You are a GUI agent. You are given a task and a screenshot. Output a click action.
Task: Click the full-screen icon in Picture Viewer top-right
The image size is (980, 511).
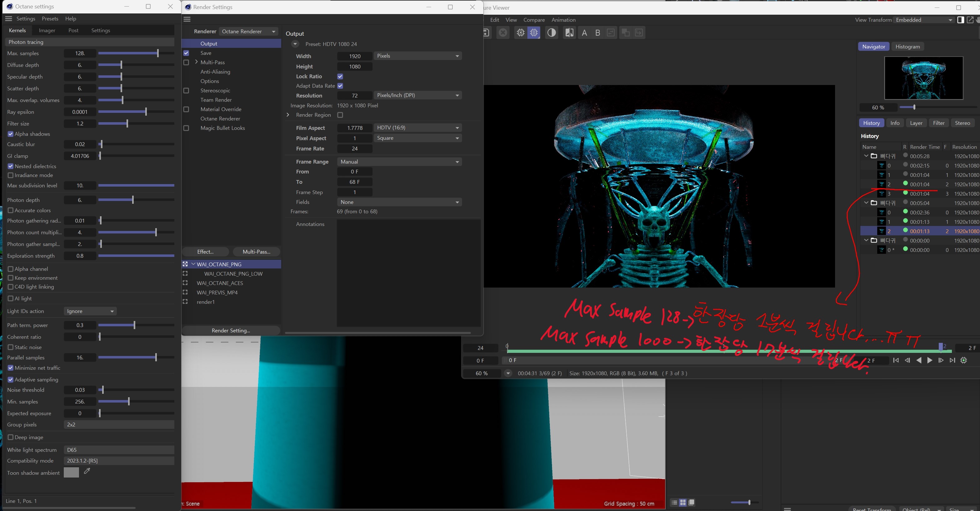pos(970,20)
